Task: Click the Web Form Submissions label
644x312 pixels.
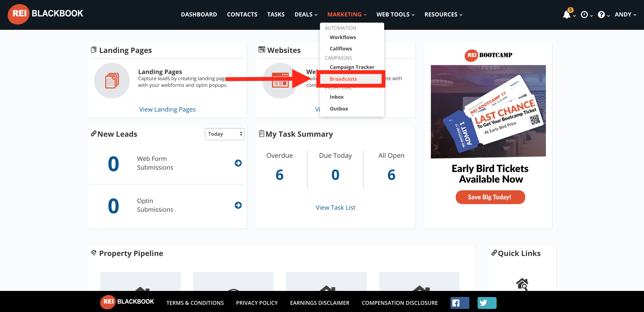Action: [x=155, y=163]
